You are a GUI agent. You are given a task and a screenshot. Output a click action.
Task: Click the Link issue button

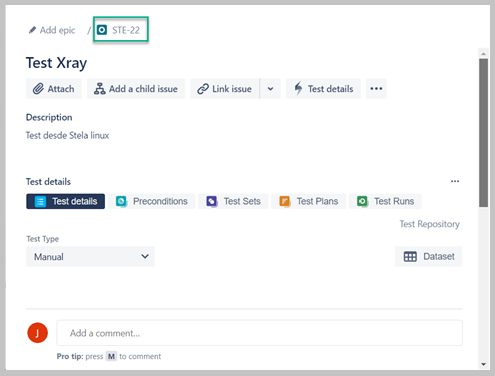point(225,89)
